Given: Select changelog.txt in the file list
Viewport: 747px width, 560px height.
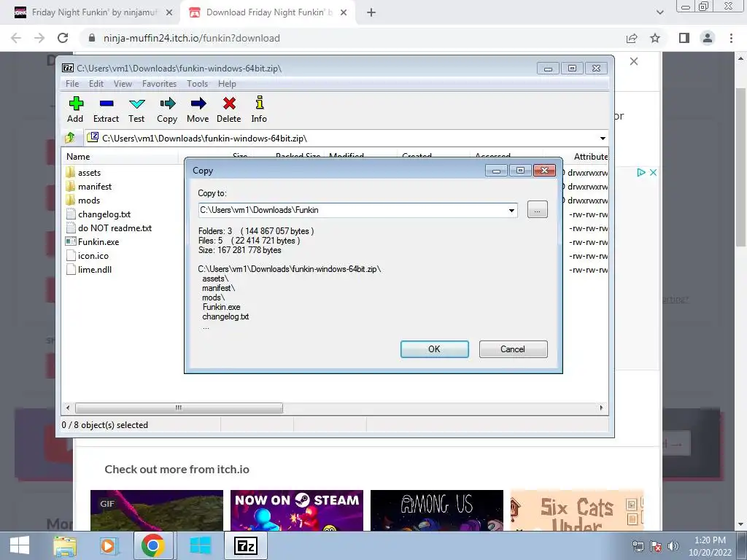Looking at the screenshot, I should (98, 214).
